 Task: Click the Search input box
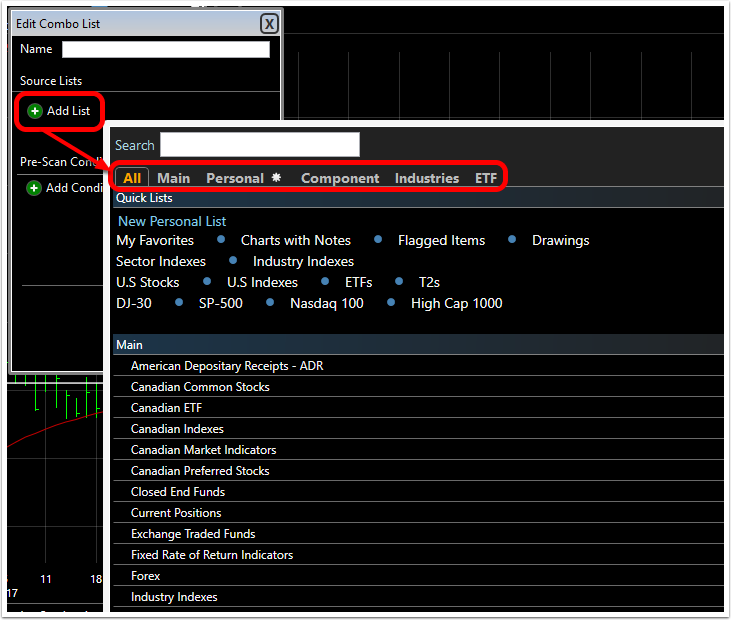click(x=260, y=145)
